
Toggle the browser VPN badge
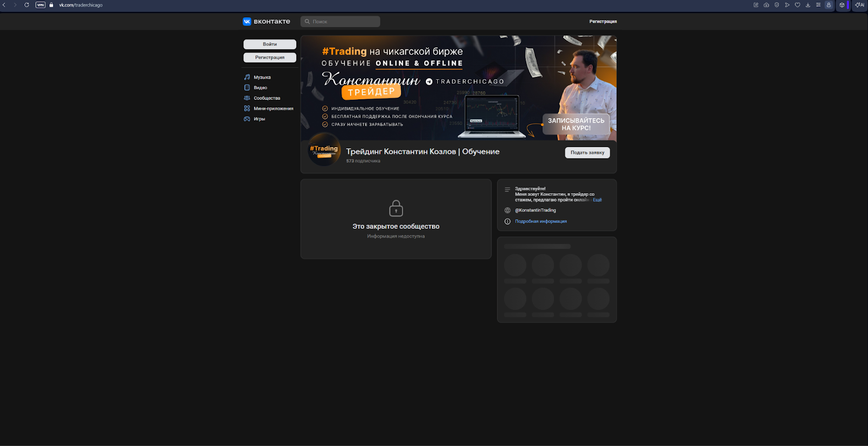tap(41, 5)
